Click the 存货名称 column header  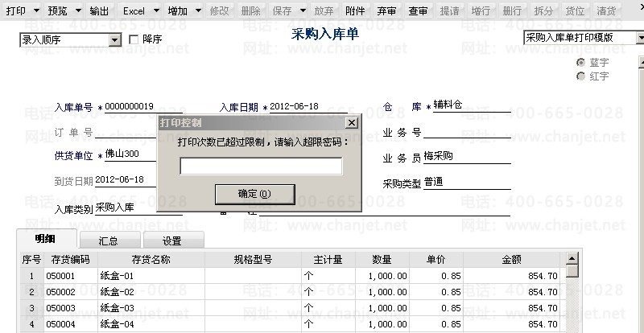[x=151, y=260]
